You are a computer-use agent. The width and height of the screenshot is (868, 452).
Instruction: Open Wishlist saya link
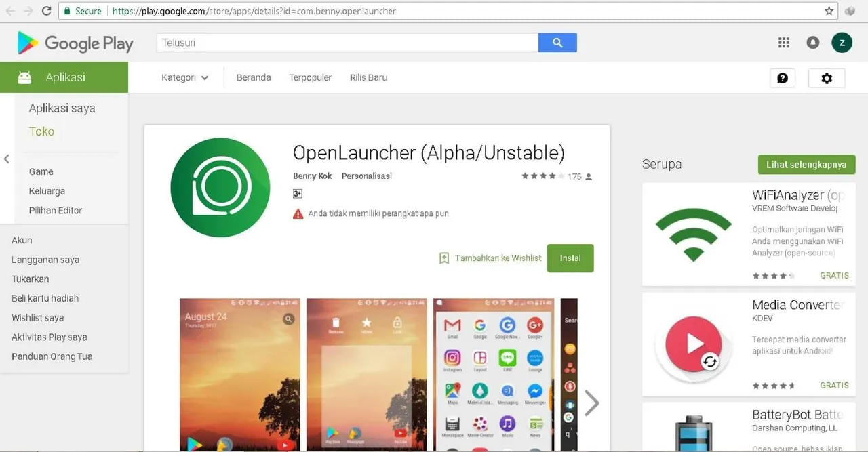37,317
